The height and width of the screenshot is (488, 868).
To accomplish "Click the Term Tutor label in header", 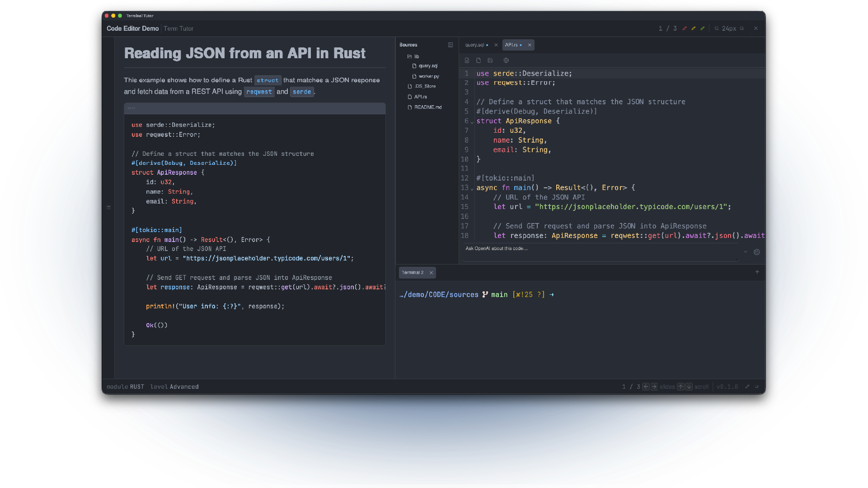I will [178, 28].
